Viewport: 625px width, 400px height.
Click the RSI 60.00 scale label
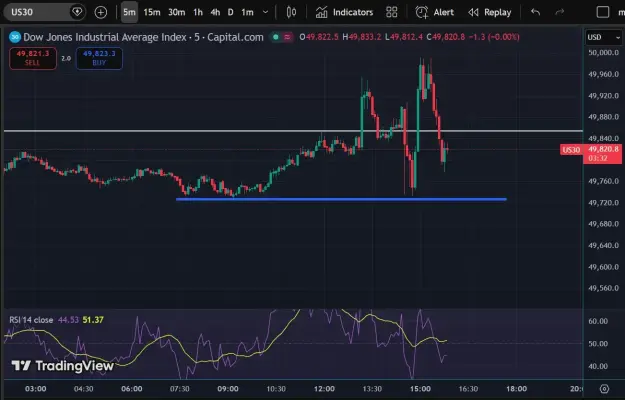[x=598, y=321]
